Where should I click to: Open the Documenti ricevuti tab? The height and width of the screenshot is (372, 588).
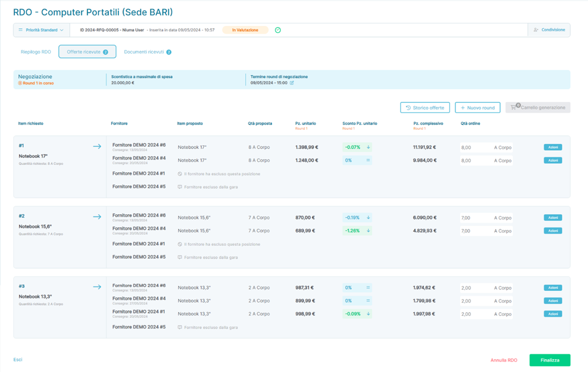tap(147, 52)
